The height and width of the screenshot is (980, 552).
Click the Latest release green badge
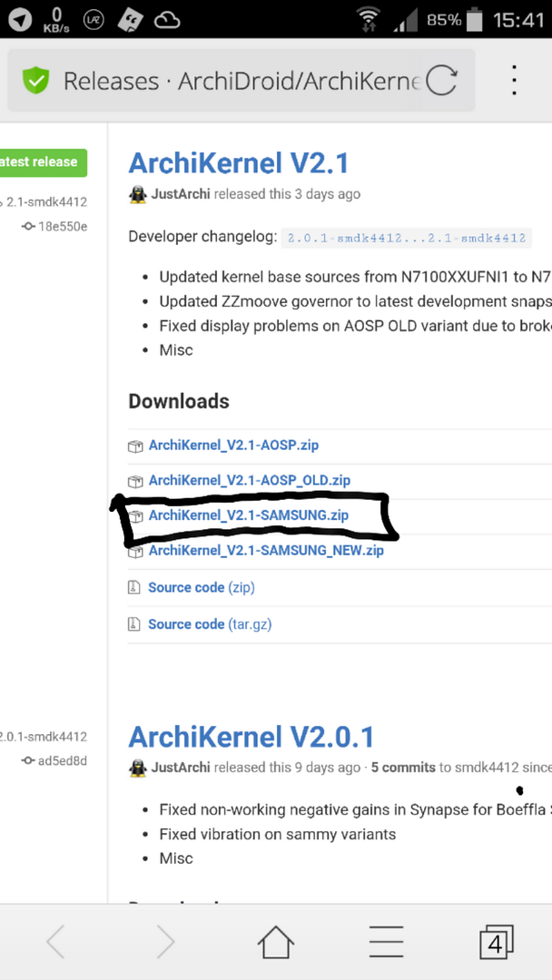coord(41,162)
